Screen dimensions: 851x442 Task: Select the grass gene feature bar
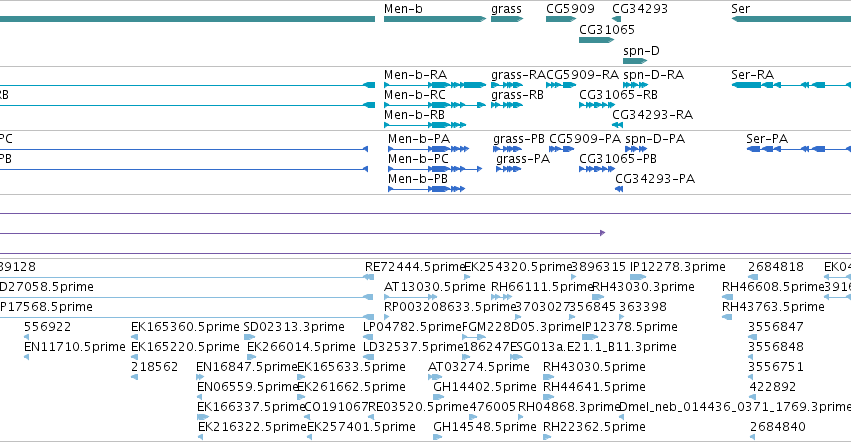tap(507, 19)
